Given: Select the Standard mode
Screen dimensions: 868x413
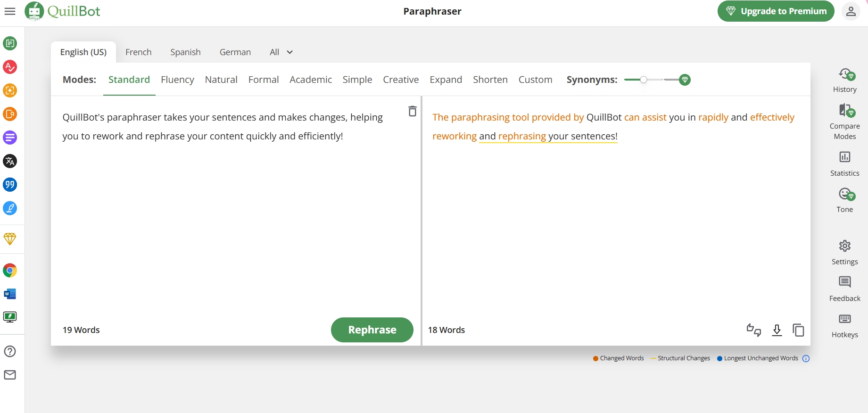Looking at the screenshot, I should pos(129,80).
